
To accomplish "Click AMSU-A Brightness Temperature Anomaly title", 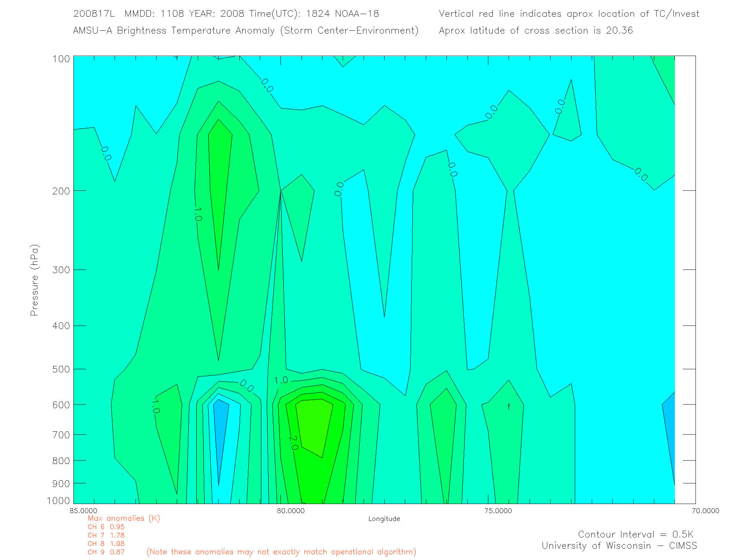I will (245, 30).
